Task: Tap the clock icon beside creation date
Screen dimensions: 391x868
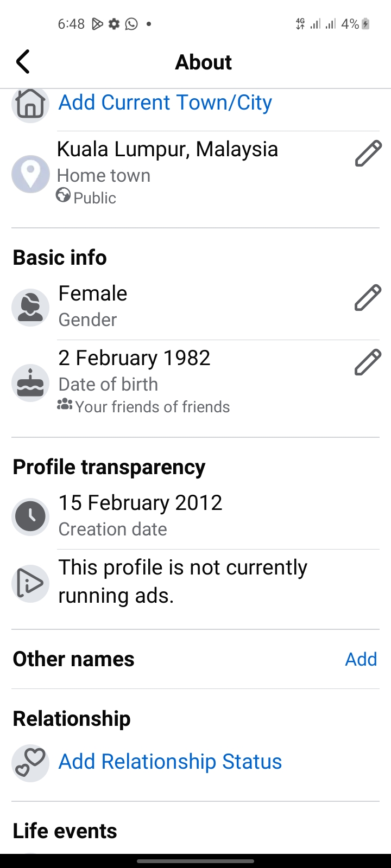Action: click(x=30, y=516)
